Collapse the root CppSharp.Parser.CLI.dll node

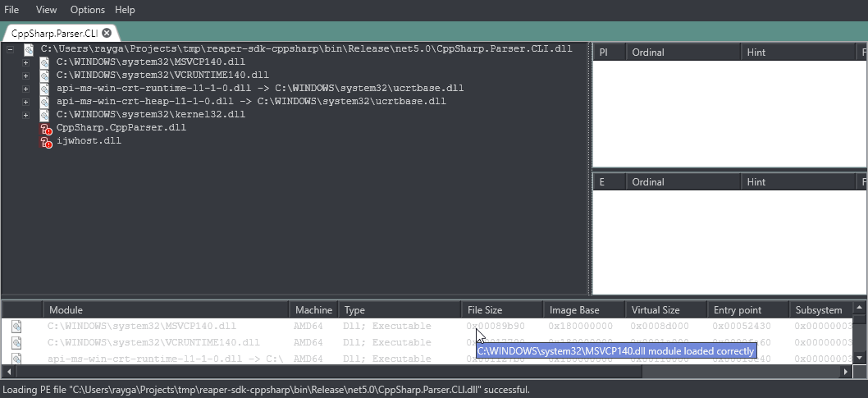pyautogui.click(x=10, y=49)
